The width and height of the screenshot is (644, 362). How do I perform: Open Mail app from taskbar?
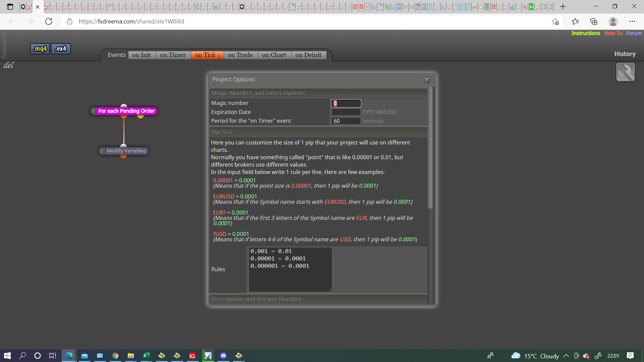point(85,356)
